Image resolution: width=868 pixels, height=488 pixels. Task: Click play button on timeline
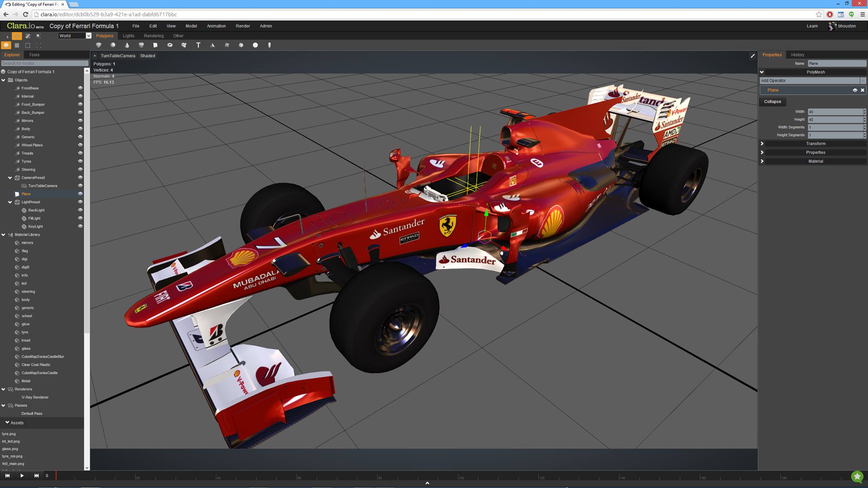[x=22, y=475]
